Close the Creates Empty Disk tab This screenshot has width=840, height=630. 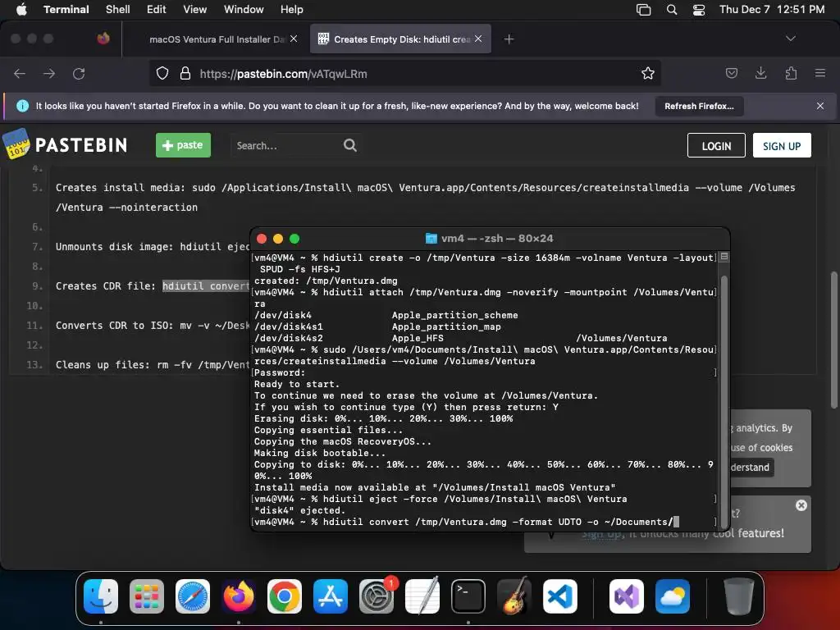[x=478, y=39]
